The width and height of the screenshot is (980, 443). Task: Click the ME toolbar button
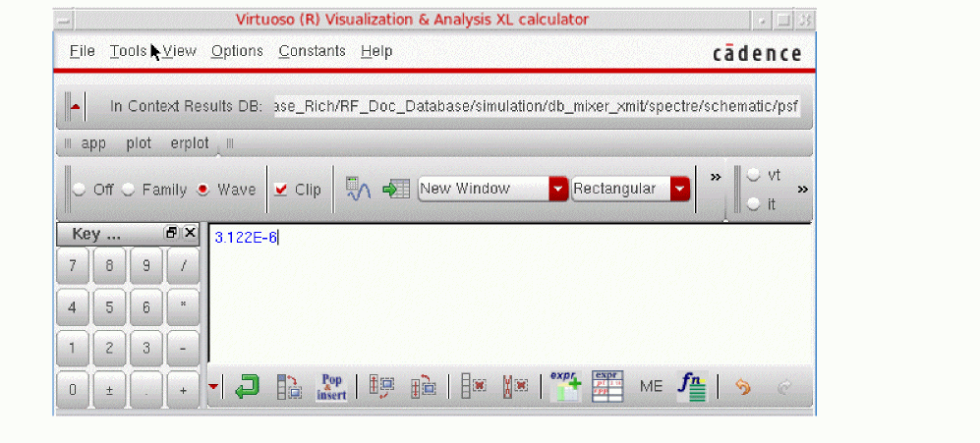pos(651,387)
